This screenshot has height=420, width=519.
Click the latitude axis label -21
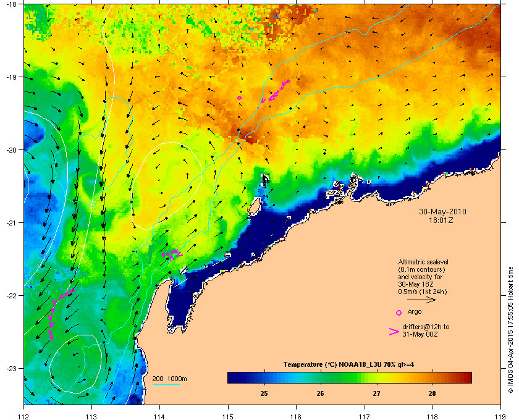click(11, 222)
